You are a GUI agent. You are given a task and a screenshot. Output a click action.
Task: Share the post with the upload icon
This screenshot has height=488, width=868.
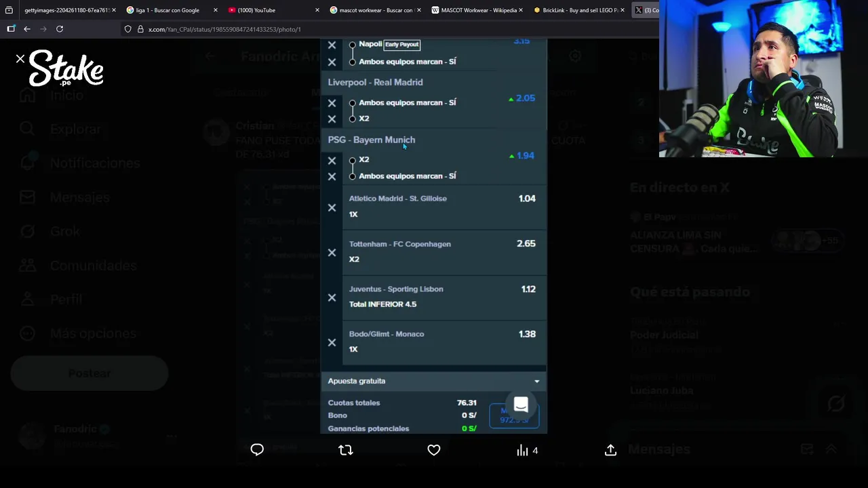tap(610, 450)
